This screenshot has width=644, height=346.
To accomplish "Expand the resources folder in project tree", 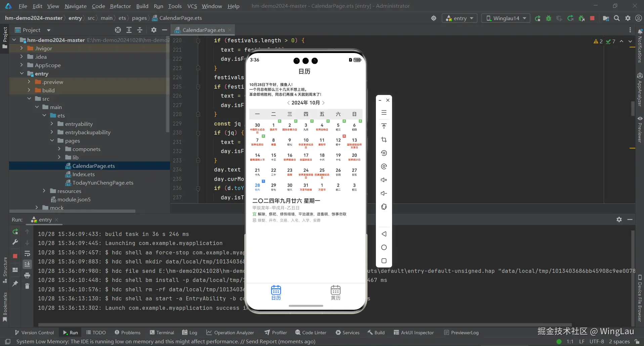I will 44,191.
